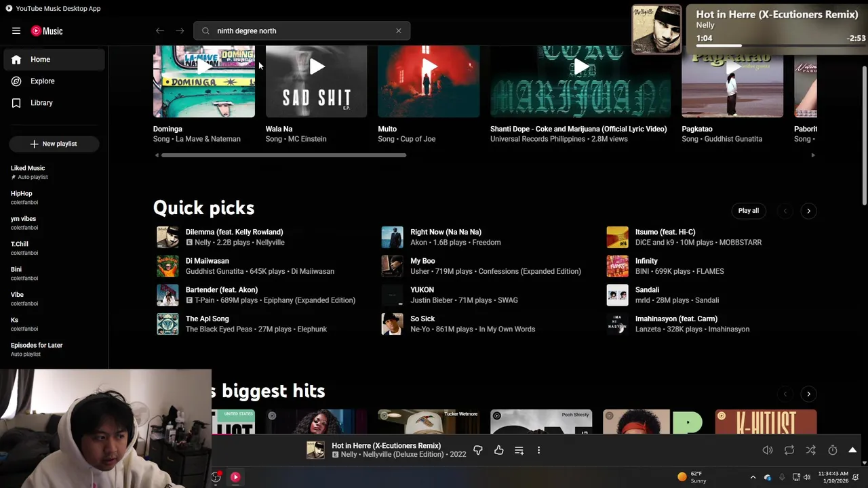Go to next biggest hits page
The width and height of the screenshot is (868, 488).
(808, 394)
